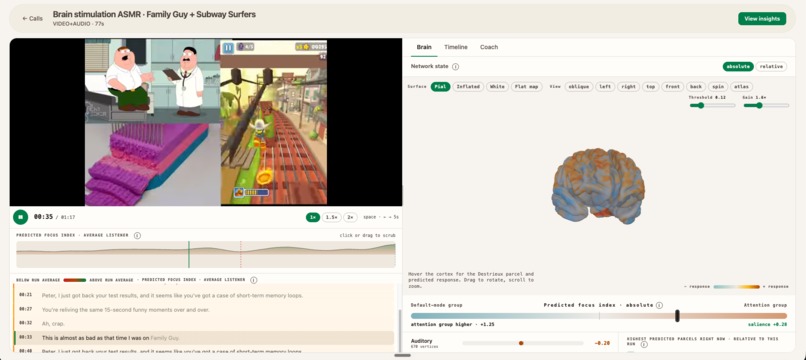The height and width of the screenshot is (360, 806).
Task: Click the green playhead on focus index chart
Action: coord(189,255)
